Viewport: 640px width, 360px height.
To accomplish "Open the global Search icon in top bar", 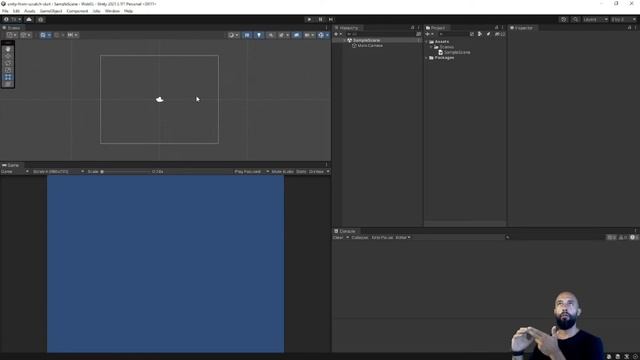I will tap(575, 19).
